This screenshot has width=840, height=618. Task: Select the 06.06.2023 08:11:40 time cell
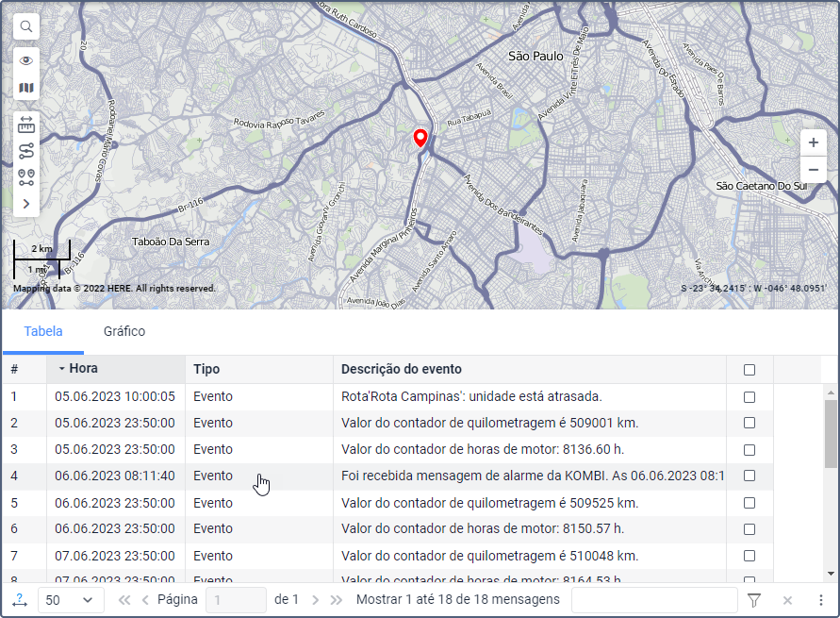[115, 476]
